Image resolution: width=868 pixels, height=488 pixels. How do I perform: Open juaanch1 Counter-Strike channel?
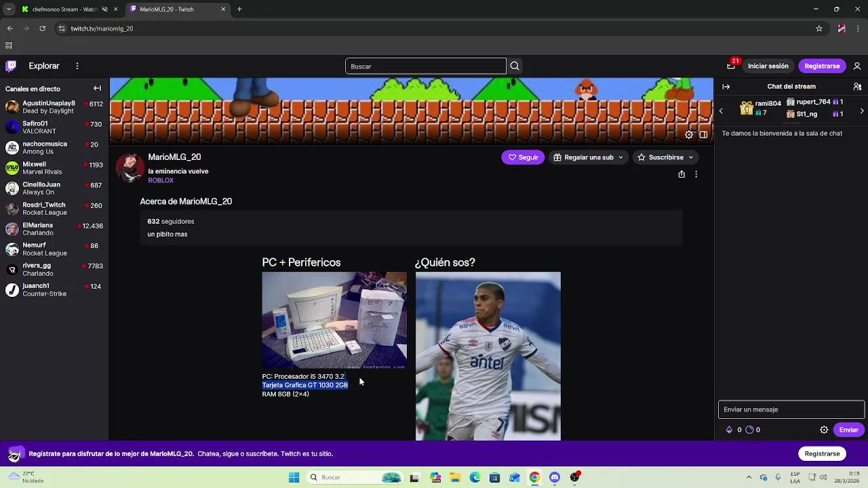[x=54, y=290]
